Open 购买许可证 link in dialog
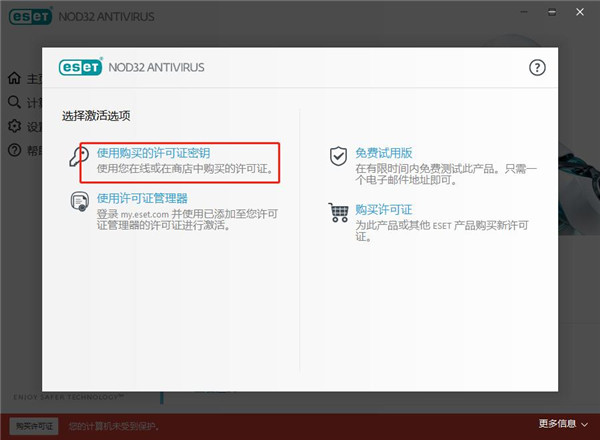Screen dimensions: 600x440 tap(384, 210)
